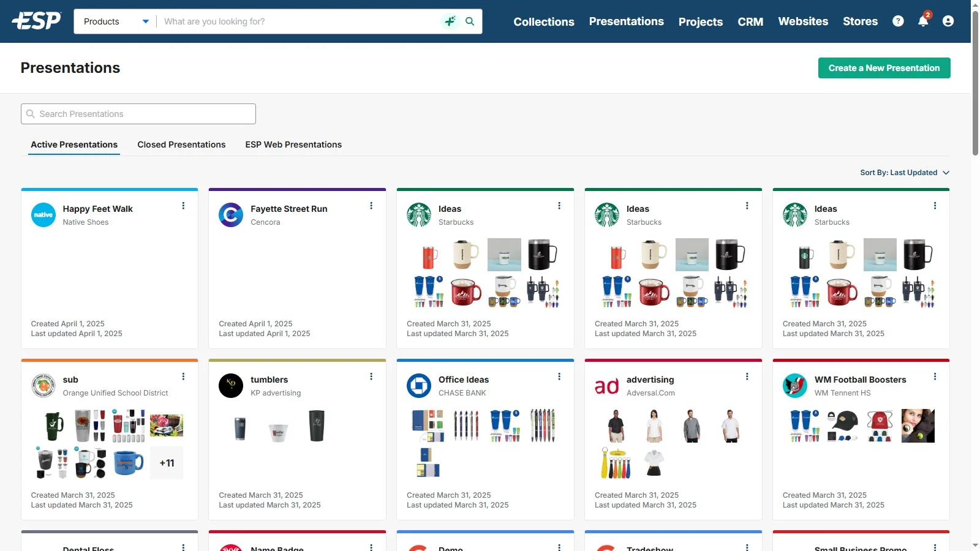Open the help question mark icon
Image resolution: width=980 pixels, height=551 pixels.
pos(898,21)
